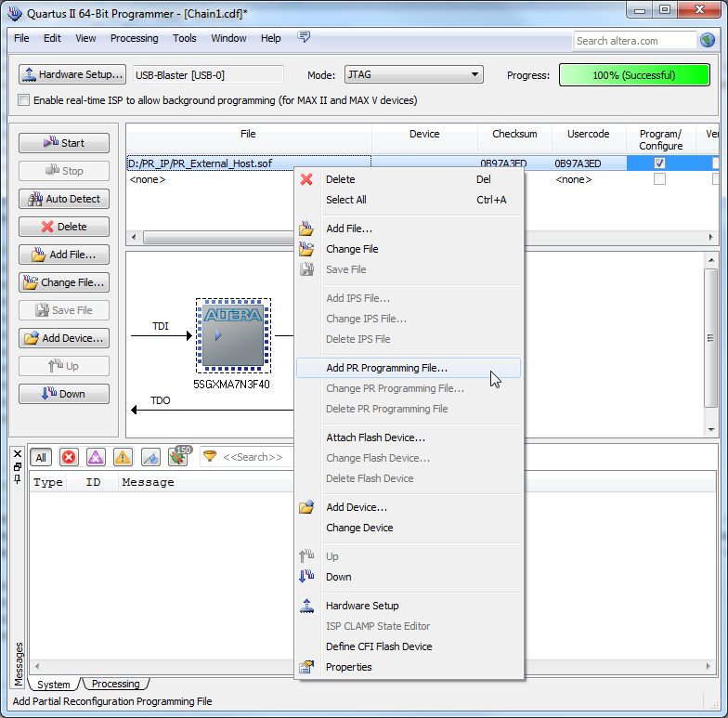728x718 pixels.
Task: Choose Add File... in context menu
Action: click(409, 228)
